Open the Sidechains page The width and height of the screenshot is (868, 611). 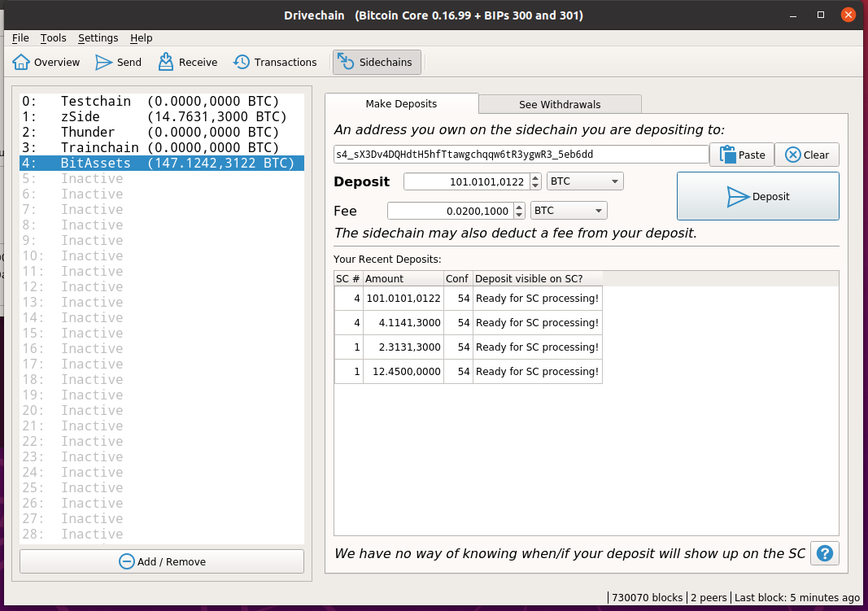376,62
